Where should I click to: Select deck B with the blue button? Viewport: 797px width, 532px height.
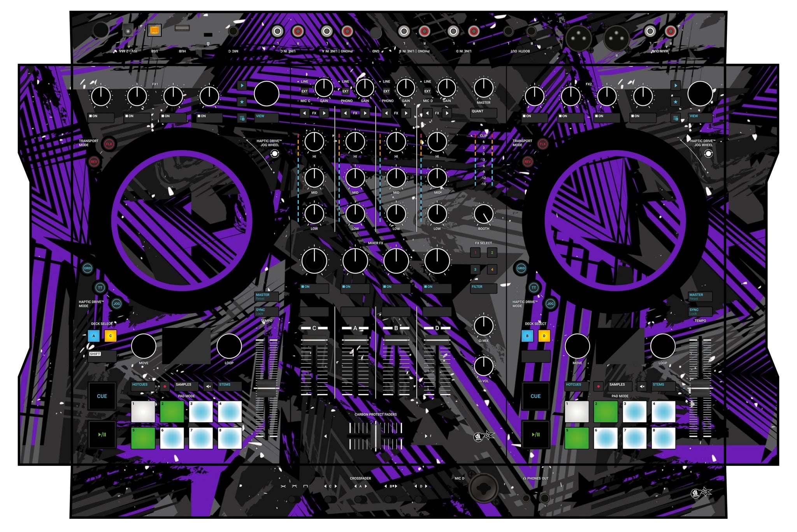[527, 336]
